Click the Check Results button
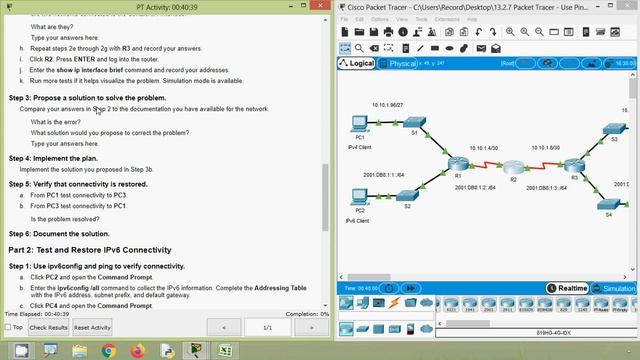This screenshot has width=640, height=360. tap(48, 327)
